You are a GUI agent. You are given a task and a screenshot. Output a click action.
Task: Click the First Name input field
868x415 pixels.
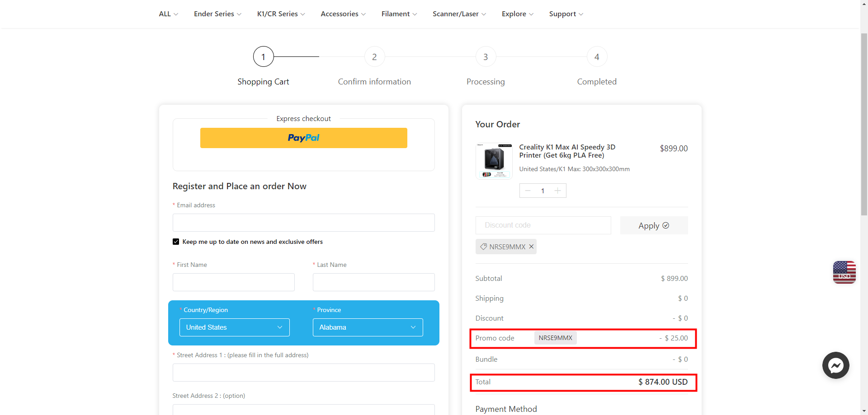pos(233,282)
